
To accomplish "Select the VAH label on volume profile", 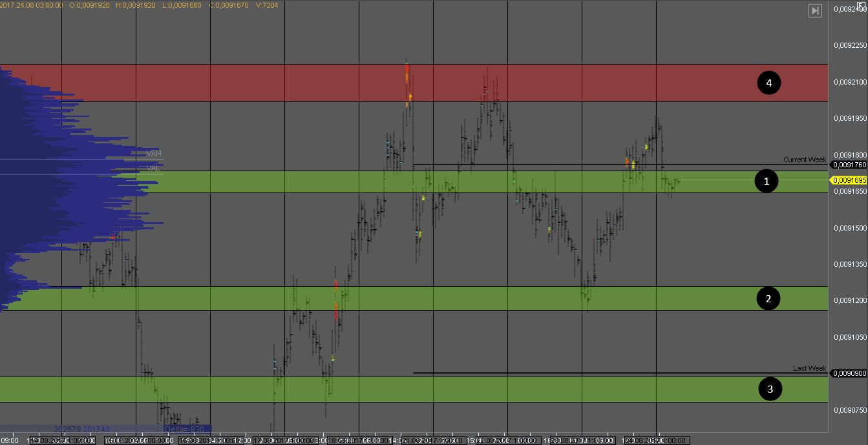I will point(154,154).
